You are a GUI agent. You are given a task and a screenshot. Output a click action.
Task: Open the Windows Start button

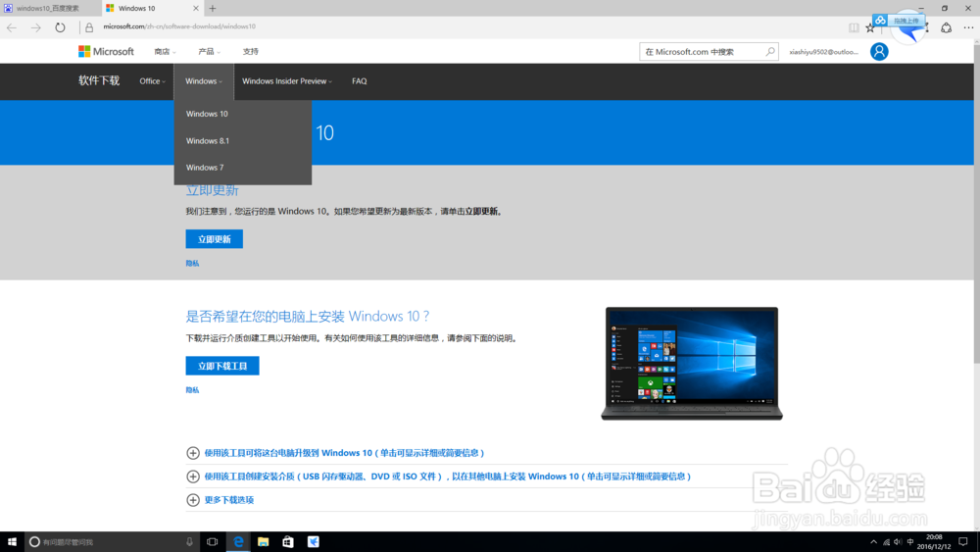pos(12,541)
